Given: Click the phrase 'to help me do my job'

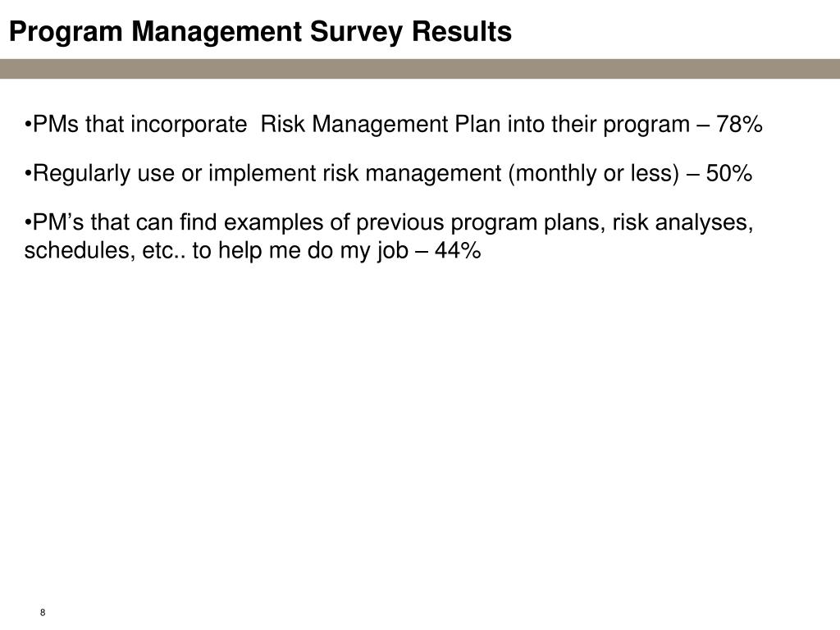Looking at the screenshot, I should pos(300,251).
